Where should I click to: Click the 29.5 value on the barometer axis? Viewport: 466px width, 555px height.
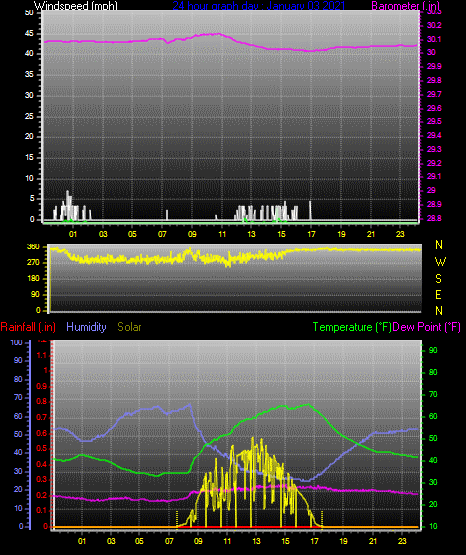pos(434,121)
